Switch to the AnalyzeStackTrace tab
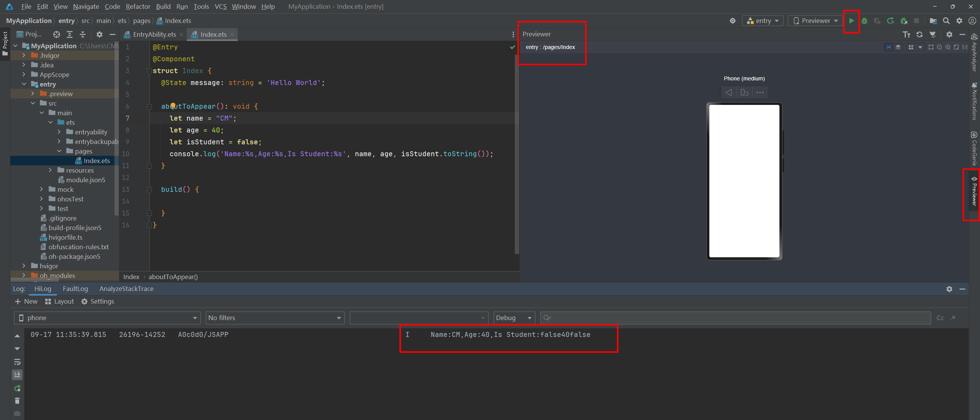The height and width of the screenshot is (420, 980). click(126, 289)
